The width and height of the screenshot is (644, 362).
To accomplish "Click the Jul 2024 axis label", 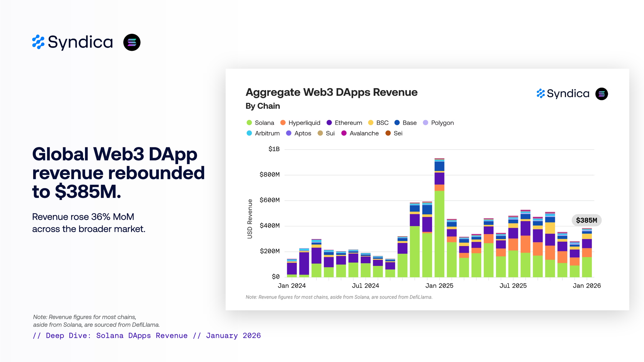I will click(365, 286).
